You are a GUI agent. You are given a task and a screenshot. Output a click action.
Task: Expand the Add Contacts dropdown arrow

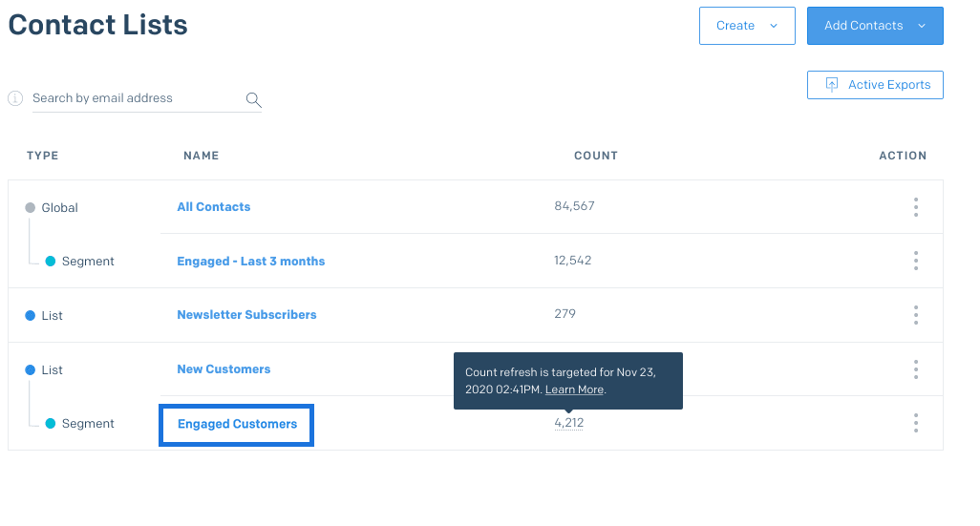point(922,26)
